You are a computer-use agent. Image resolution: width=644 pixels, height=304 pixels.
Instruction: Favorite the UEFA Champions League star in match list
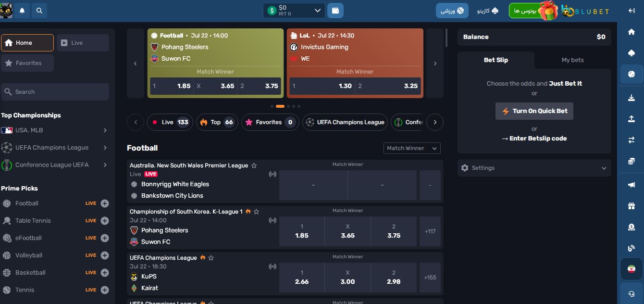pos(211,258)
